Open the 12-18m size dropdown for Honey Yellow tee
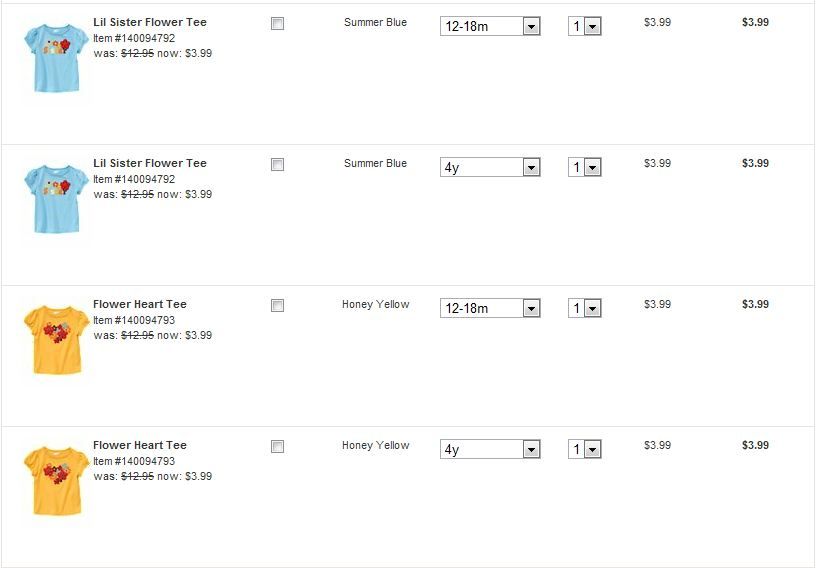The height and width of the screenshot is (568, 817). click(490, 309)
